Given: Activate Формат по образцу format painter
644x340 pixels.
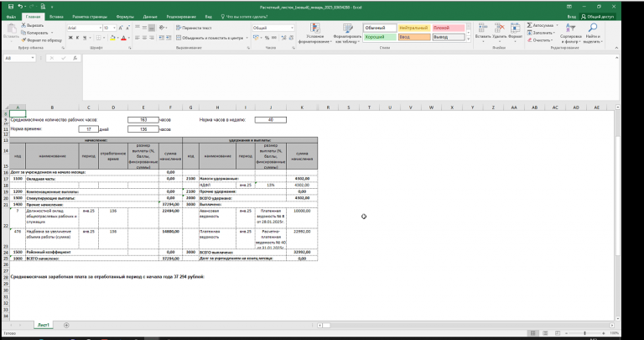Looking at the screenshot, I should tap(41, 40).
